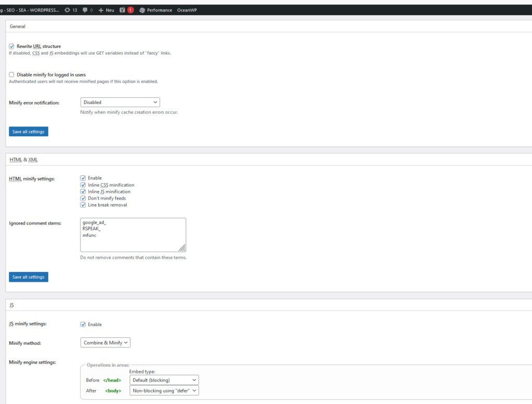
Task: Click the Minify error notification label
Action: (34, 103)
